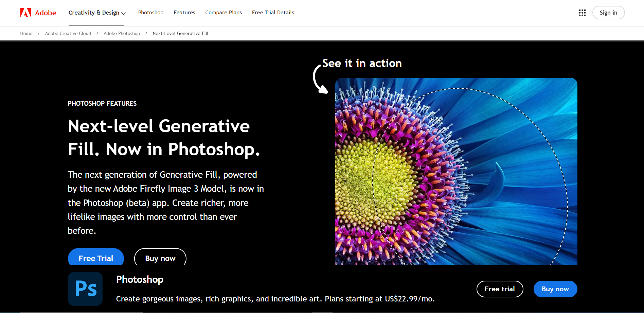Click the red Adobe 'A' mark
The image size is (644, 313).
click(x=26, y=13)
